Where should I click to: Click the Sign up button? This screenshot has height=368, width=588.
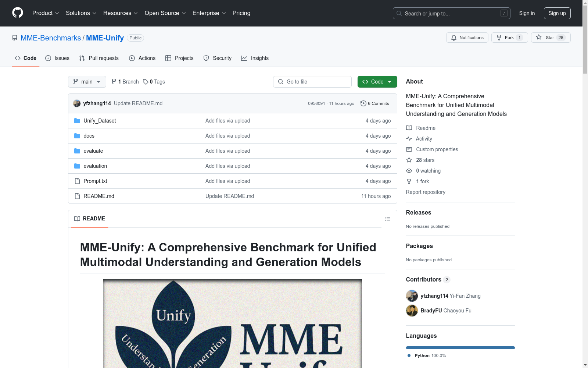point(557,13)
